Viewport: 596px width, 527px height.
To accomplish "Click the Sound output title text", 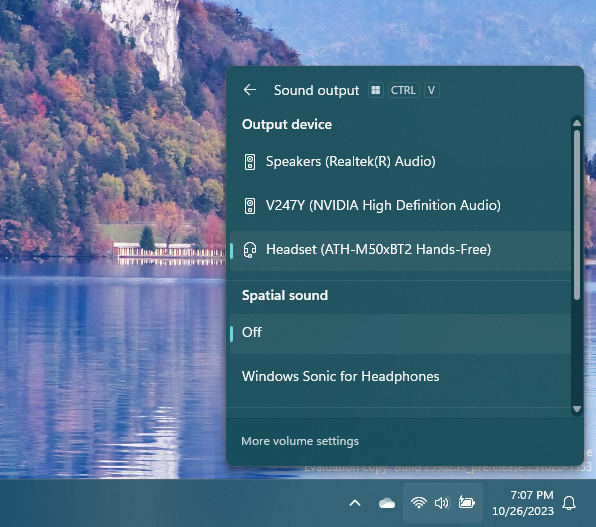I will [316, 90].
